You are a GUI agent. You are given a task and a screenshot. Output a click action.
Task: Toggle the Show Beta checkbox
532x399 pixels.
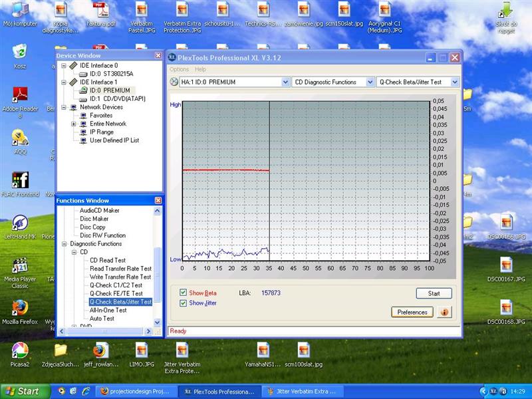pos(184,293)
